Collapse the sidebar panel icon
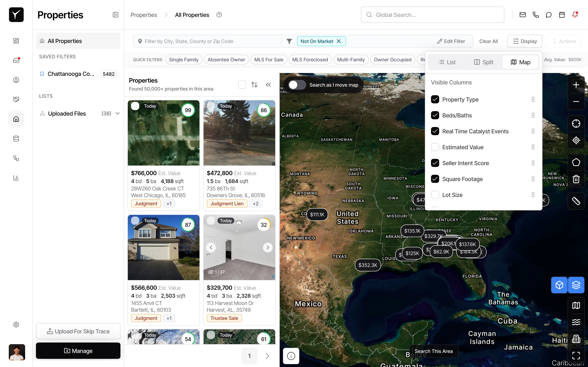 click(115, 15)
